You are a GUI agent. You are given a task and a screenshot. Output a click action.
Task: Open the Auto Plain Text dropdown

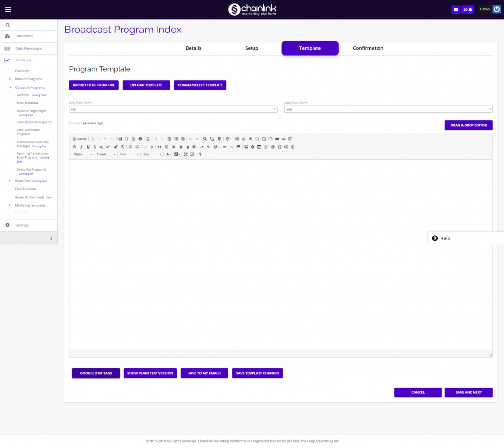pyautogui.click(x=388, y=109)
